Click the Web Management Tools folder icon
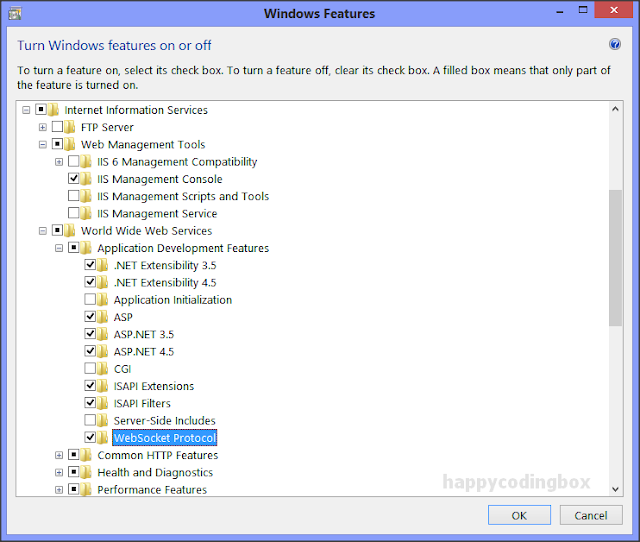640x542 pixels. tap(70, 144)
